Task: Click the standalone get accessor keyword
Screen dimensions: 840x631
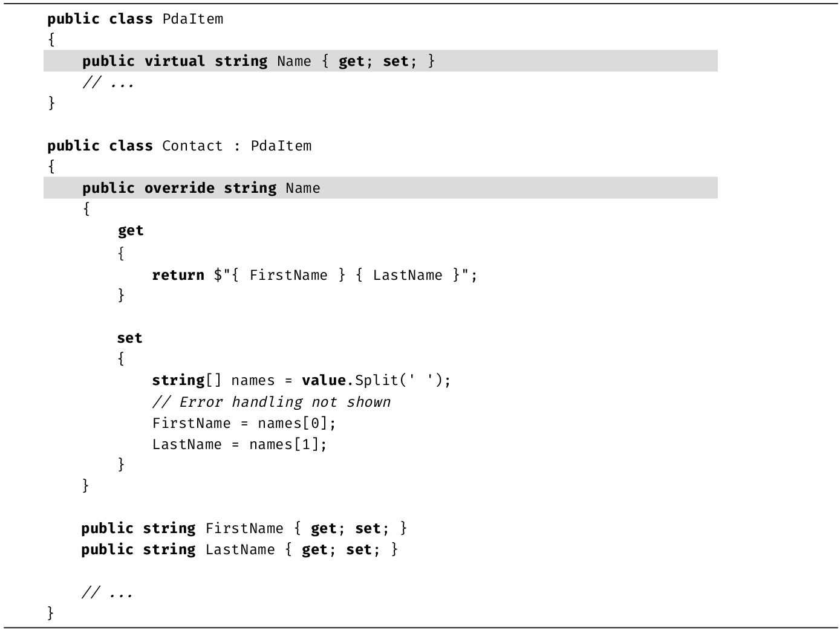Action: [x=131, y=230]
